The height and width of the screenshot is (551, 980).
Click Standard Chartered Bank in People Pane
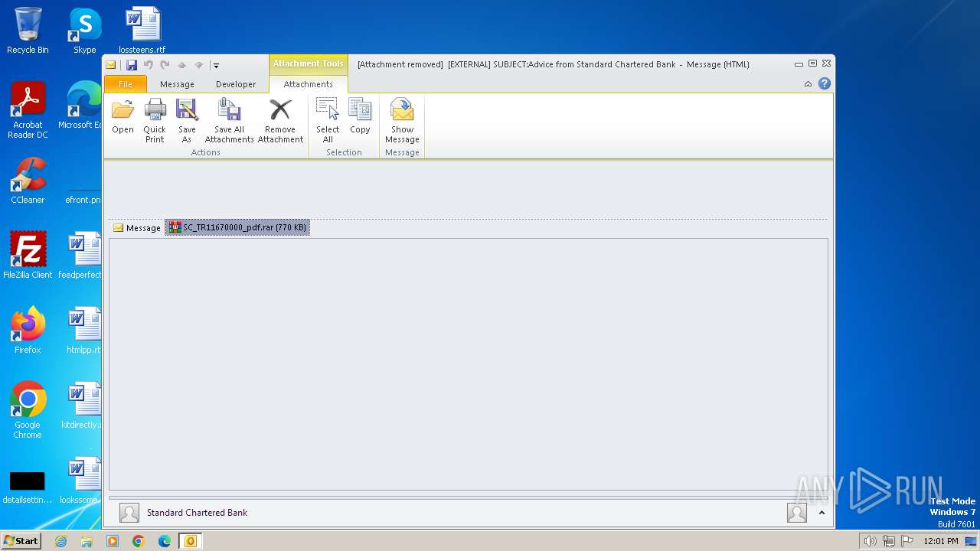pyautogui.click(x=197, y=513)
